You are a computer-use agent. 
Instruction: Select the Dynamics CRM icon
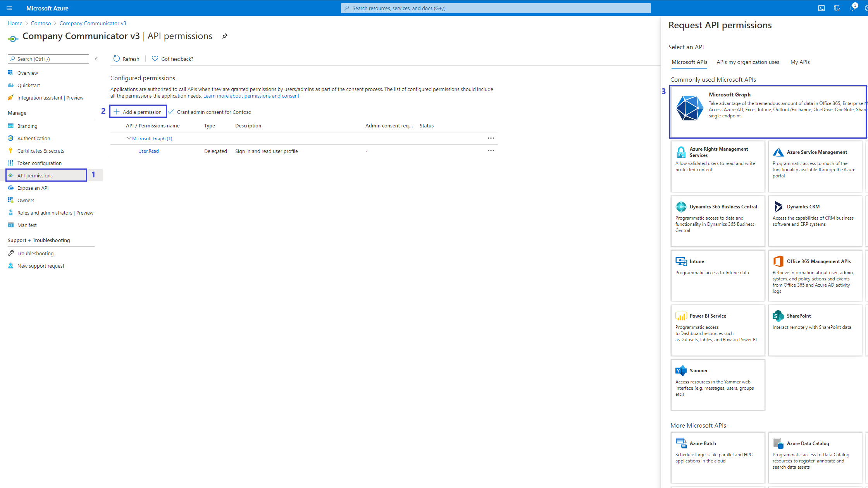pyautogui.click(x=778, y=206)
